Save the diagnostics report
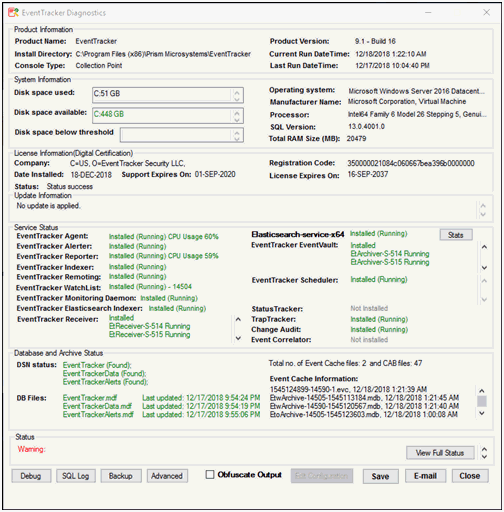 (x=380, y=476)
